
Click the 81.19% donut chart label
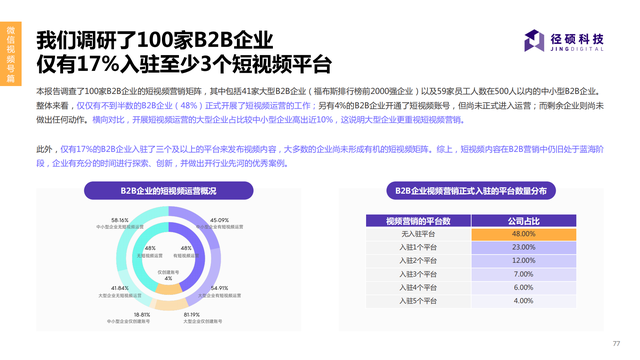pyautogui.click(x=192, y=315)
